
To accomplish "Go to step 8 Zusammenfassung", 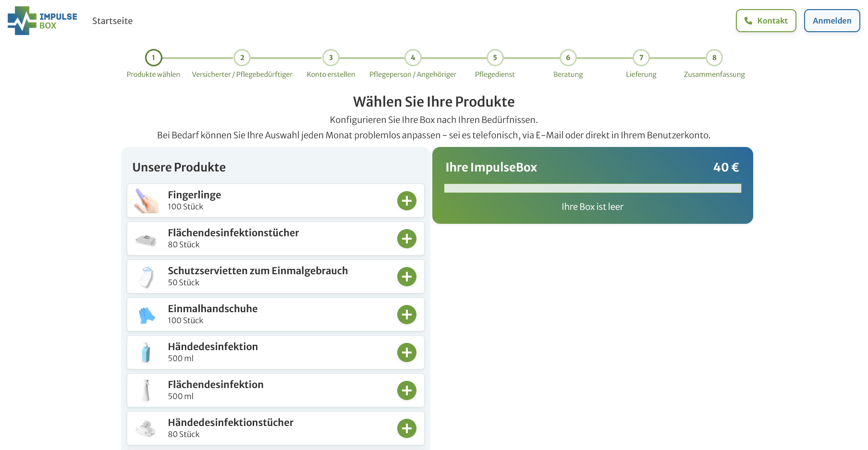I will (714, 58).
